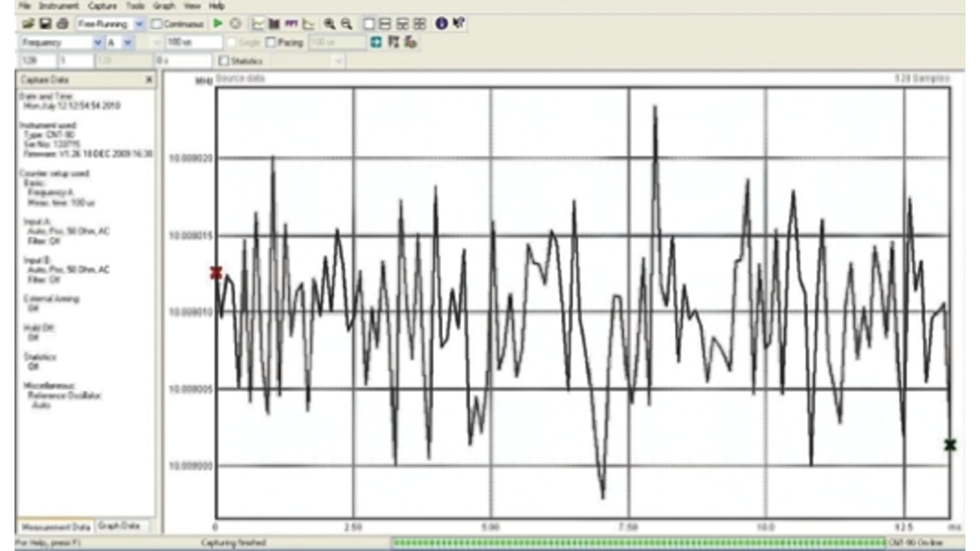Choose the four-pane grid layout icon
Viewport: 980px width, 551px height.
pyautogui.click(x=419, y=23)
